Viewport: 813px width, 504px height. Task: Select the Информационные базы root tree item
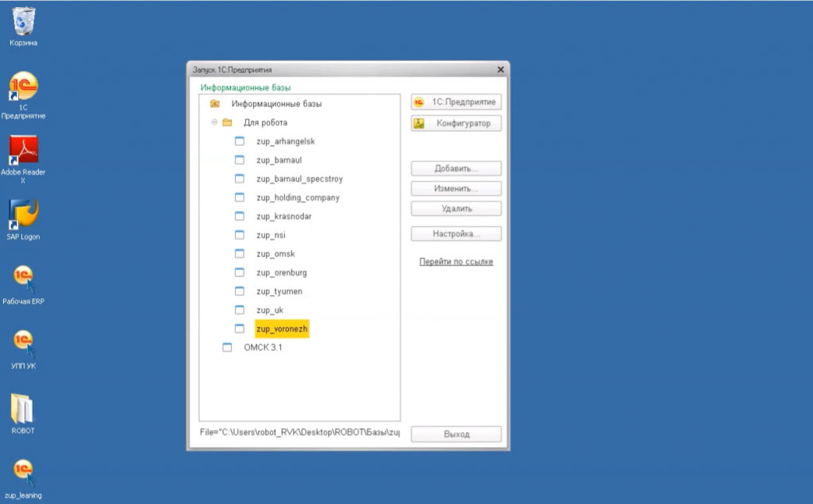pos(276,104)
